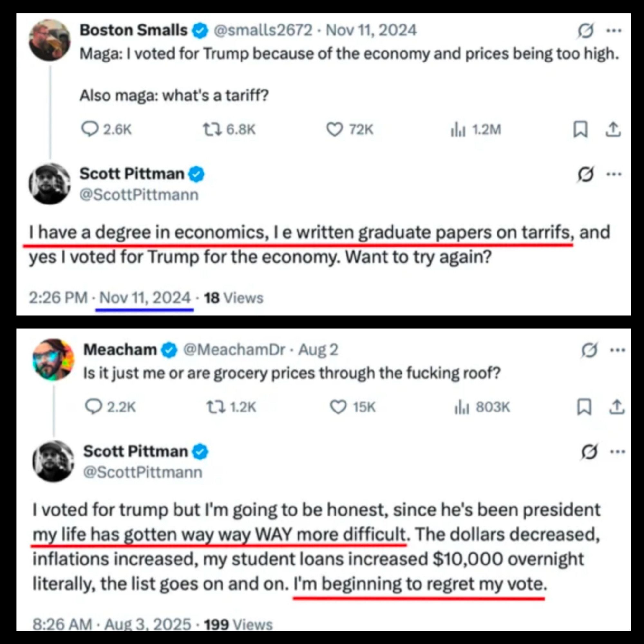Viewport: 644px width, 644px height.
Task: Click the Nov 11, 2024 reply timestamp
Action: [145, 298]
